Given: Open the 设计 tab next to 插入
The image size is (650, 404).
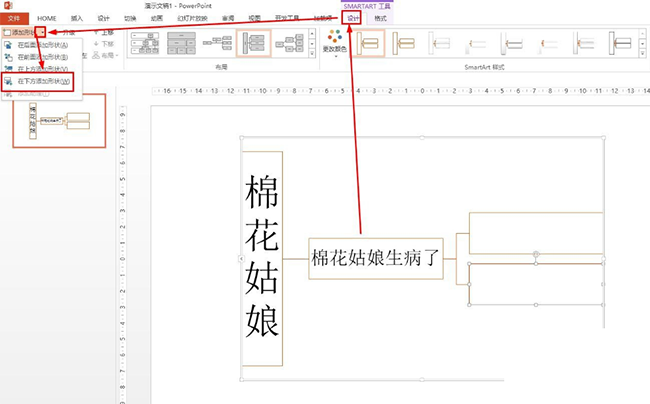Looking at the screenshot, I should 103,19.
